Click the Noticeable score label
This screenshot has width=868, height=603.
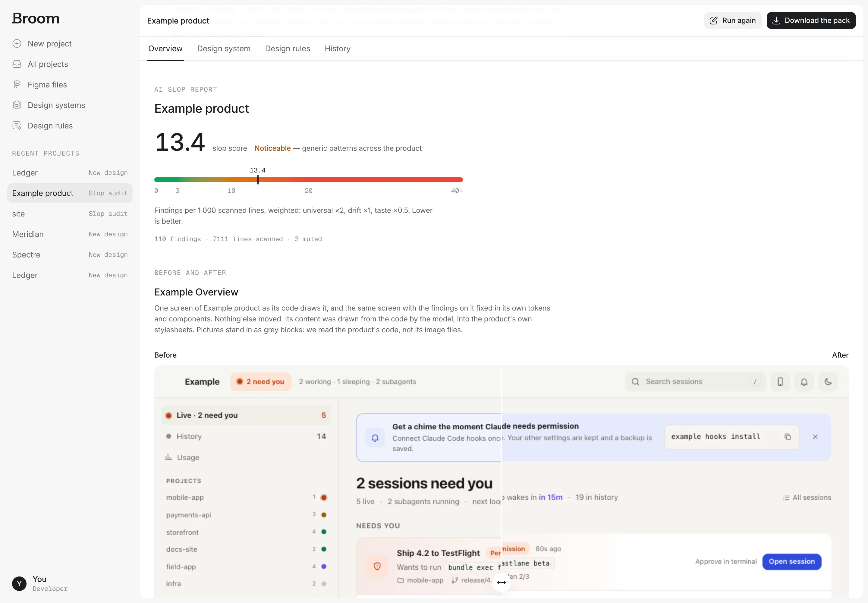[272, 148]
